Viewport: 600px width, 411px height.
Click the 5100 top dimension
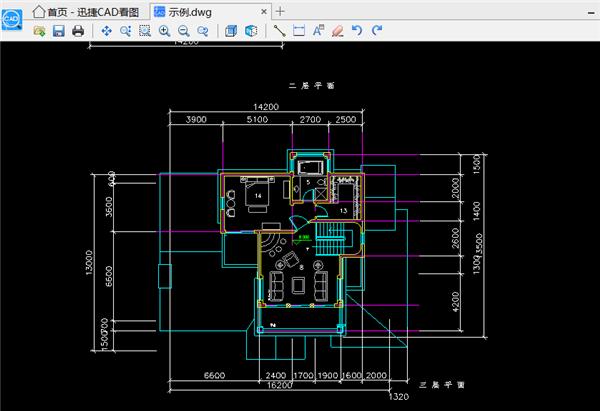(257, 119)
